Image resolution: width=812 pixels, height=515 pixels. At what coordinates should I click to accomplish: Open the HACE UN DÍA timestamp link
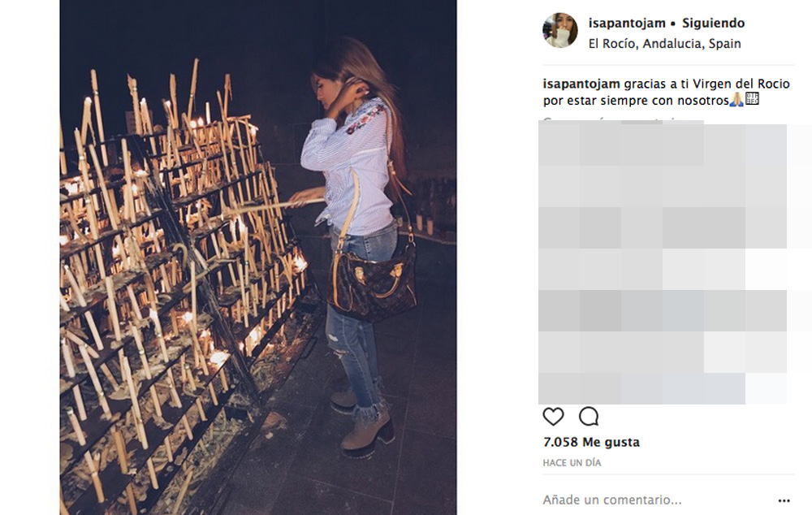pyautogui.click(x=572, y=463)
